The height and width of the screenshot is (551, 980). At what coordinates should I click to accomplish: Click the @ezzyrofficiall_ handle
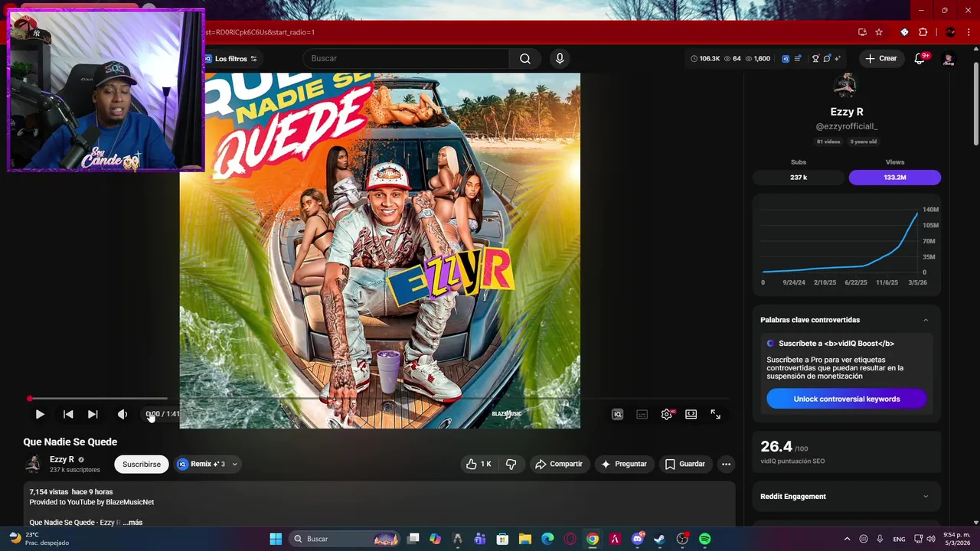click(847, 126)
